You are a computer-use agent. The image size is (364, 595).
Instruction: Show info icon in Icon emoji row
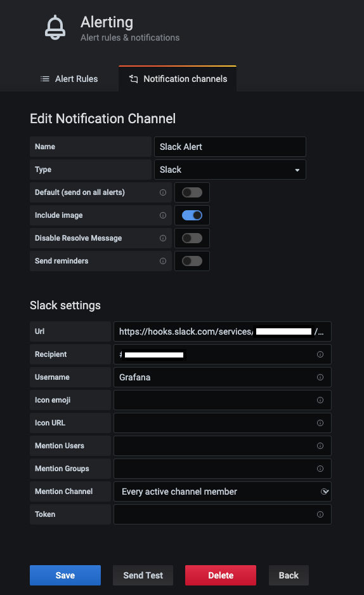320,400
